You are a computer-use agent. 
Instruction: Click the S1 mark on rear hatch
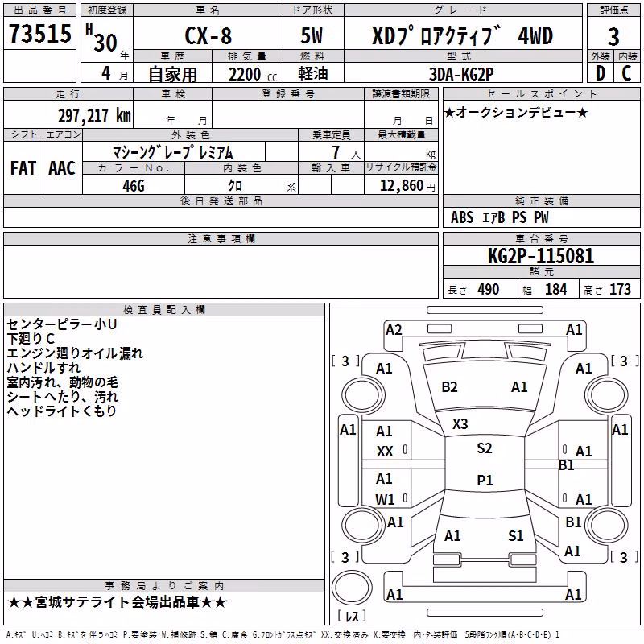pyautogui.click(x=516, y=535)
